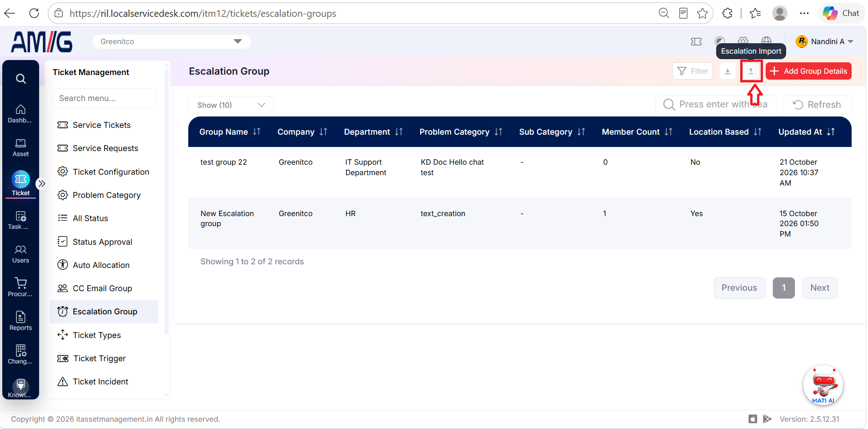The height and width of the screenshot is (429, 868).
Task: Click the Search menu input field
Action: (104, 98)
